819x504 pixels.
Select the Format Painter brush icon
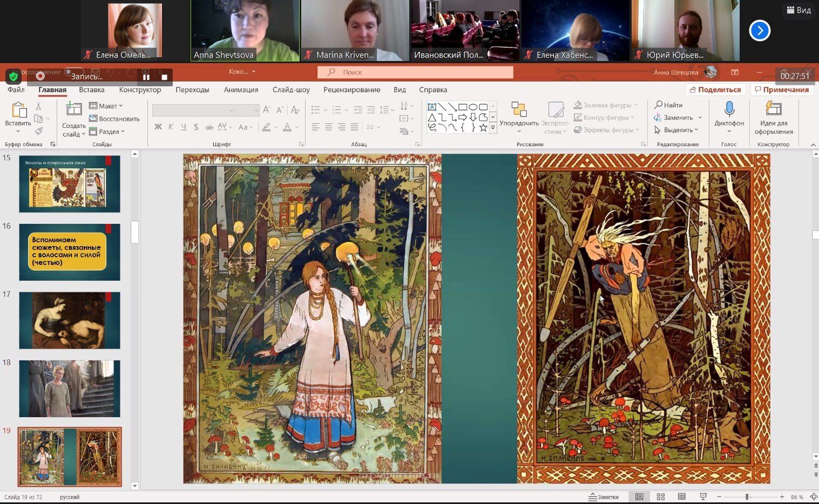pos(38,131)
